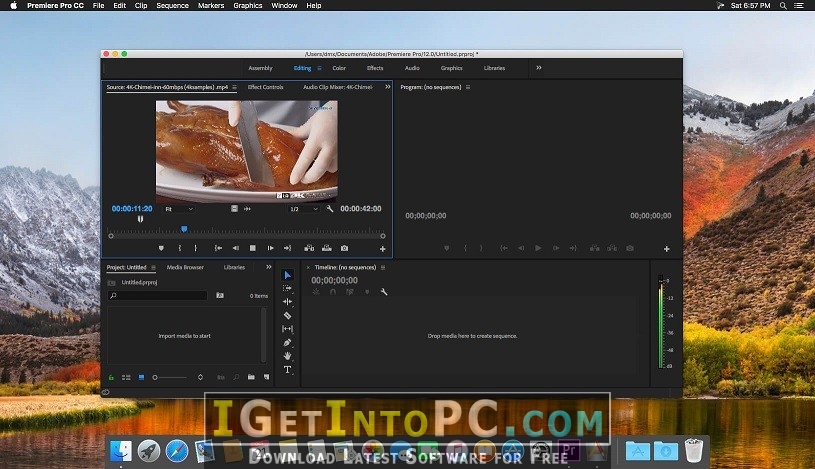Open Sort Icons menu in Project panel
Screen dimensions: 815x469
pos(200,377)
